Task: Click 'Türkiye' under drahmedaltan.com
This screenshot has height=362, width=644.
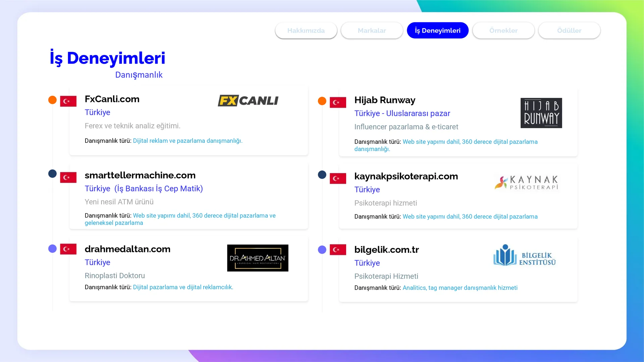Action: (x=98, y=262)
